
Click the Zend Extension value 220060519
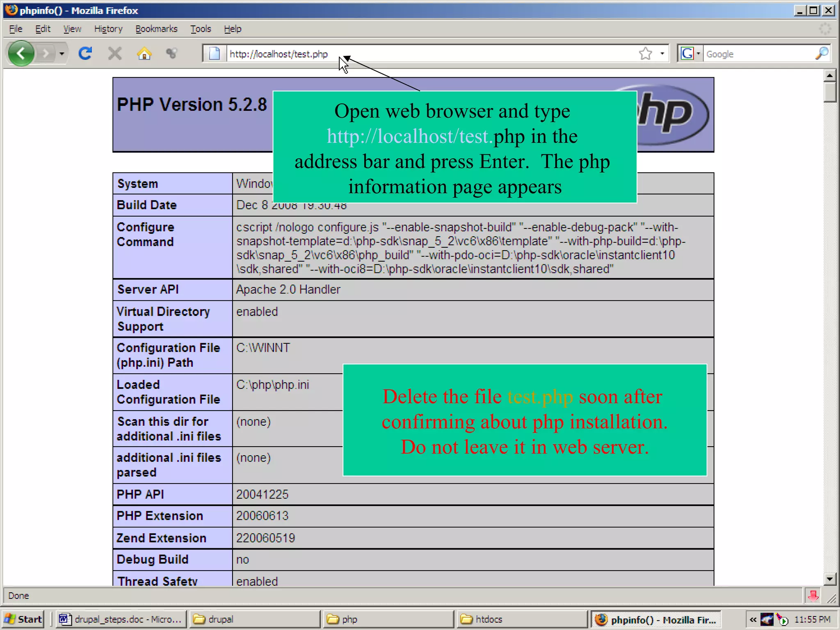tap(265, 538)
